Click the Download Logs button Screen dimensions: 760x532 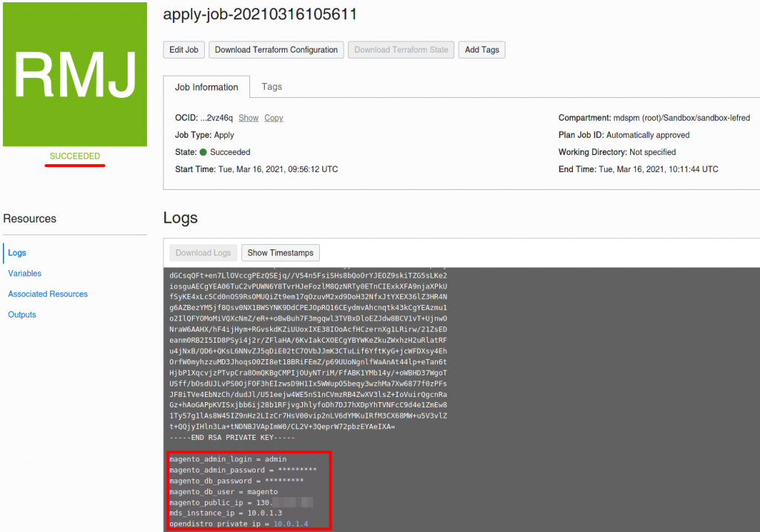pos(203,253)
